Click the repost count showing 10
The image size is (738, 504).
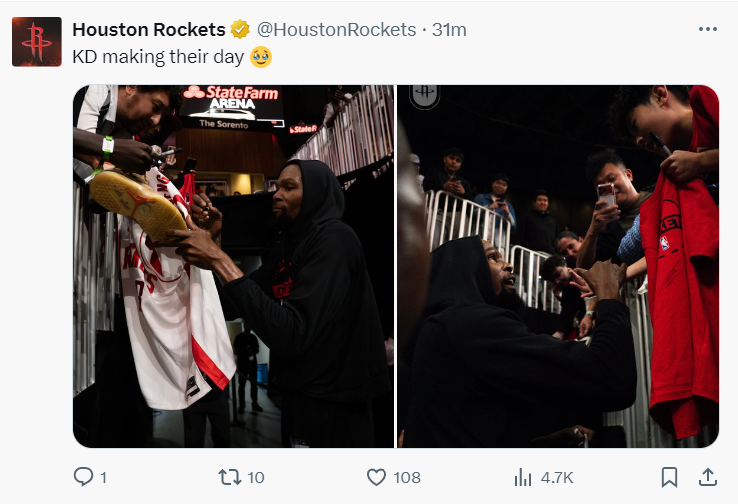255,477
